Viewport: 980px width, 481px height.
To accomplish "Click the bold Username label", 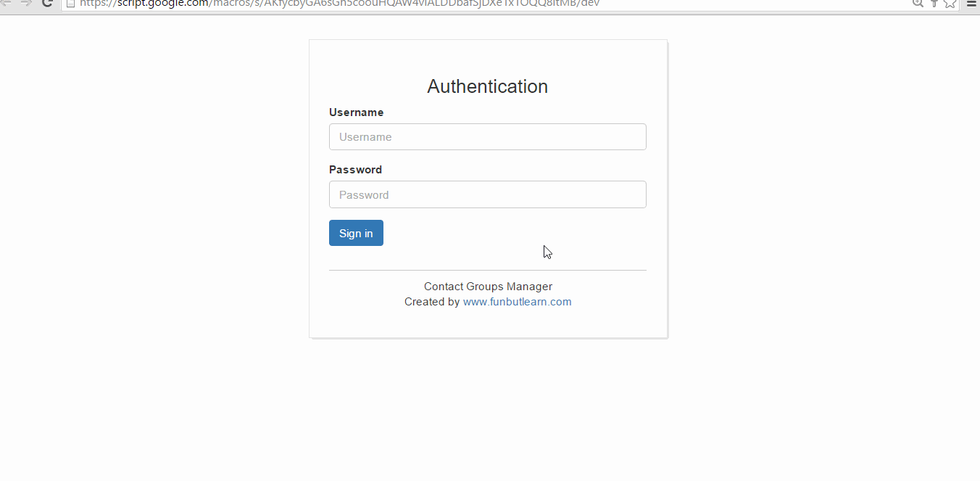I will click(x=356, y=112).
